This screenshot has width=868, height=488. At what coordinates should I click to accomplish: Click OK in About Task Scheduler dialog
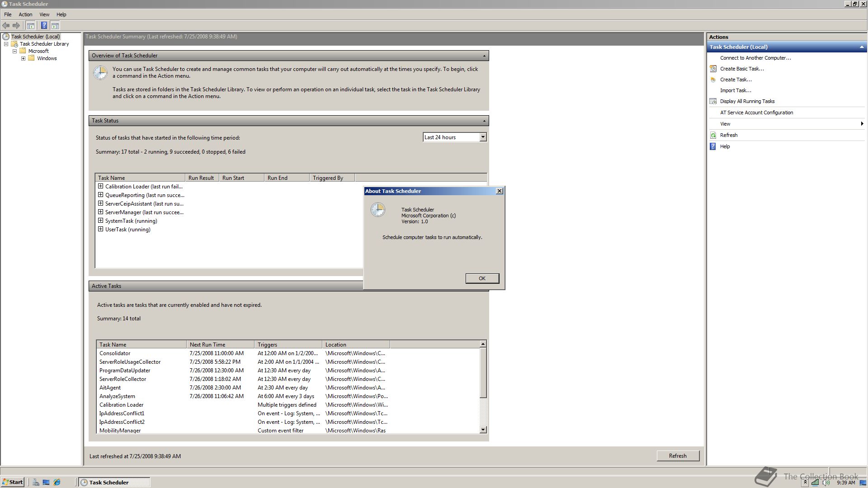click(482, 278)
